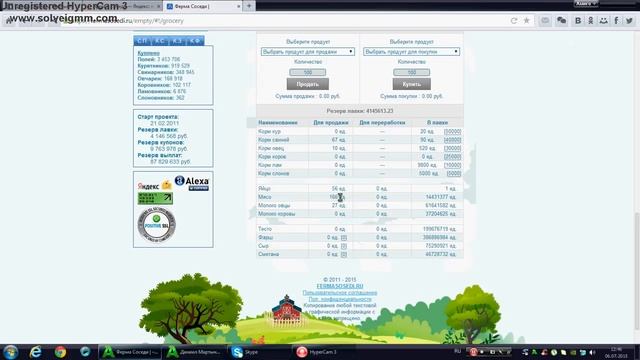The width and height of the screenshot is (640, 360).
Task: Click the [40000] link for Корм свиней
Action: coord(452,140)
